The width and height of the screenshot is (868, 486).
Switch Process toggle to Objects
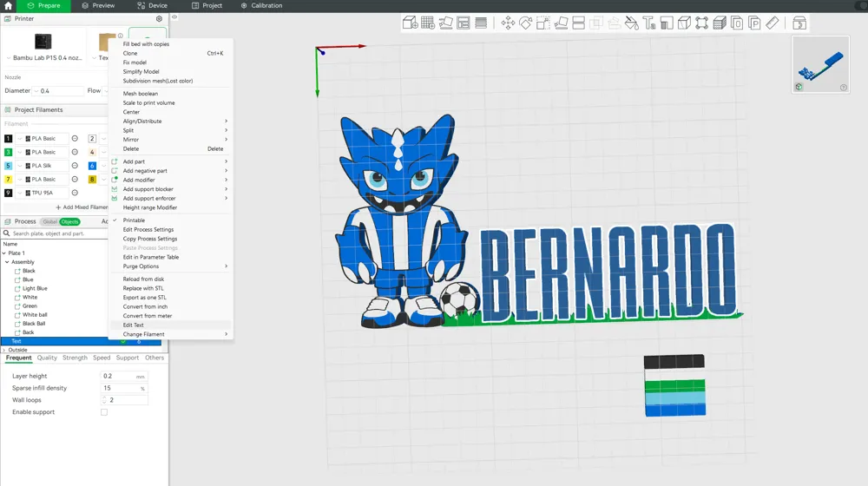click(x=69, y=222)
